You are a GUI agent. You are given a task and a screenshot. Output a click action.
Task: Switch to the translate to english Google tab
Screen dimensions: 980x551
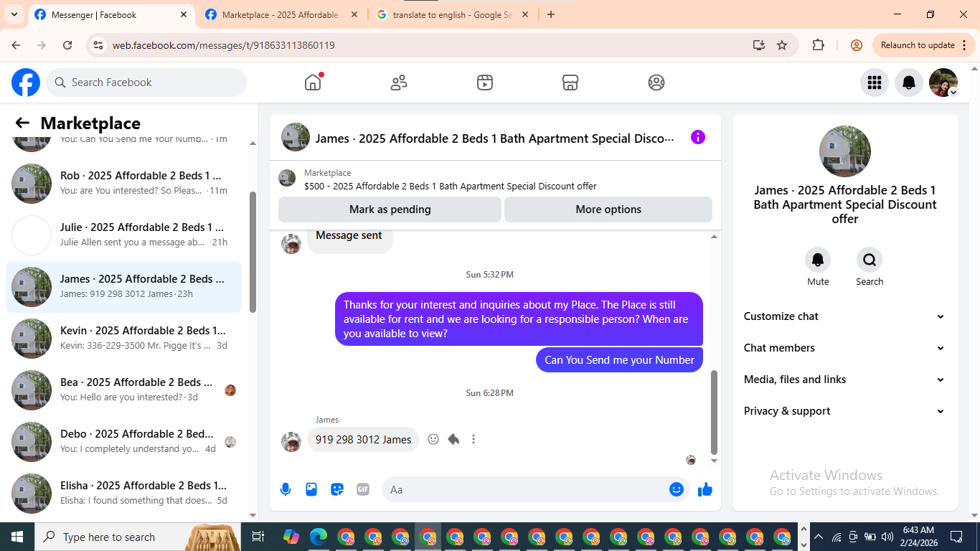coord(453,14)
